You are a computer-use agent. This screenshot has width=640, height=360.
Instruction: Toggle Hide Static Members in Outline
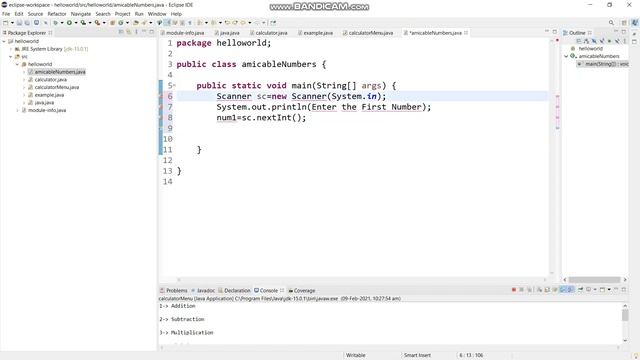tap(602, 41)
